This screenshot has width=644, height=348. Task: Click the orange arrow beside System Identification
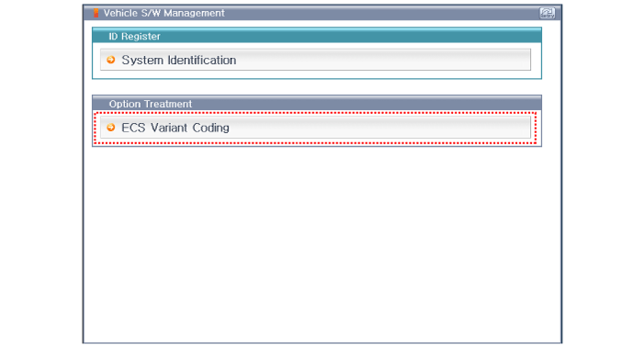click(x=111, y=60)
